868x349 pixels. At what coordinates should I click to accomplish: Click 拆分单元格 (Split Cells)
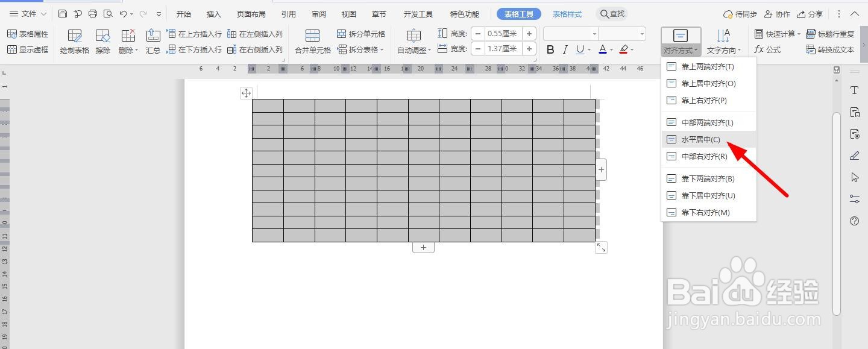362,34
